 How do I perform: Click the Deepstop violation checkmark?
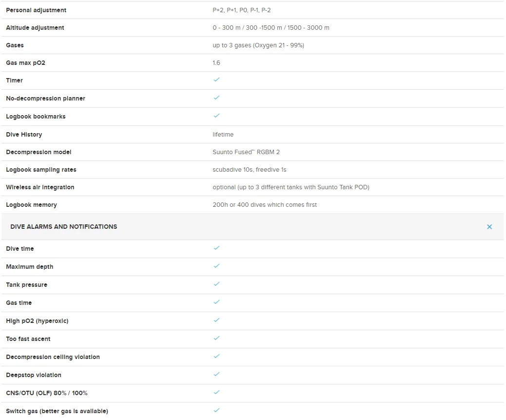pos(216,374)
